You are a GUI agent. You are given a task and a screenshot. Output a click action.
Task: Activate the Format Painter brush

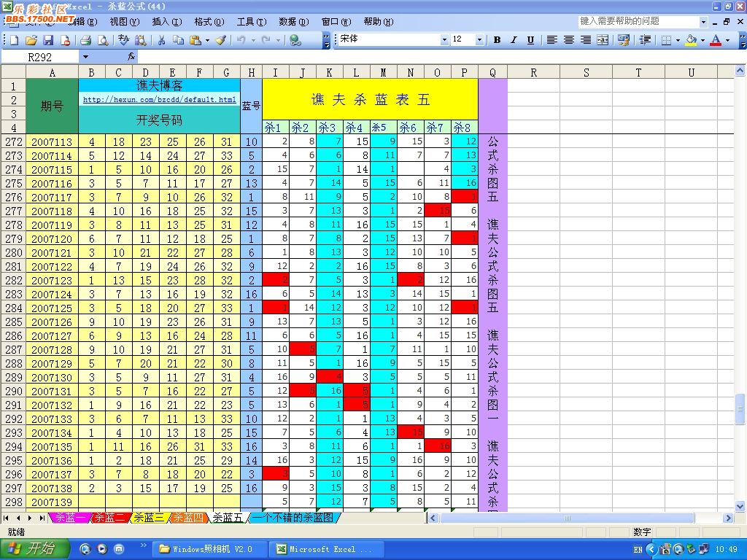[x=220, y=41]
